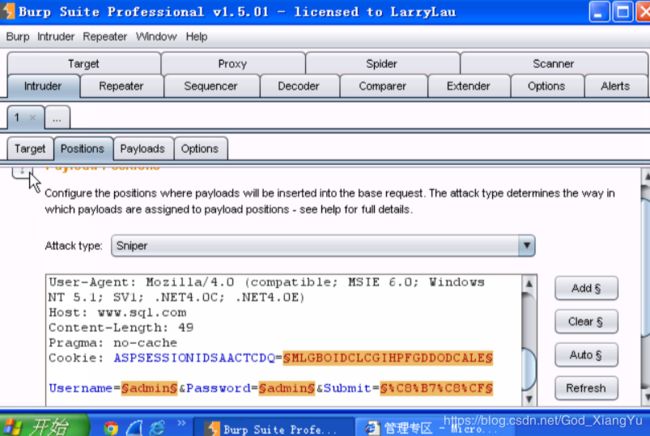Switch to the Proxy tab
Screen dimensions: 650x436
click(233, 64)
